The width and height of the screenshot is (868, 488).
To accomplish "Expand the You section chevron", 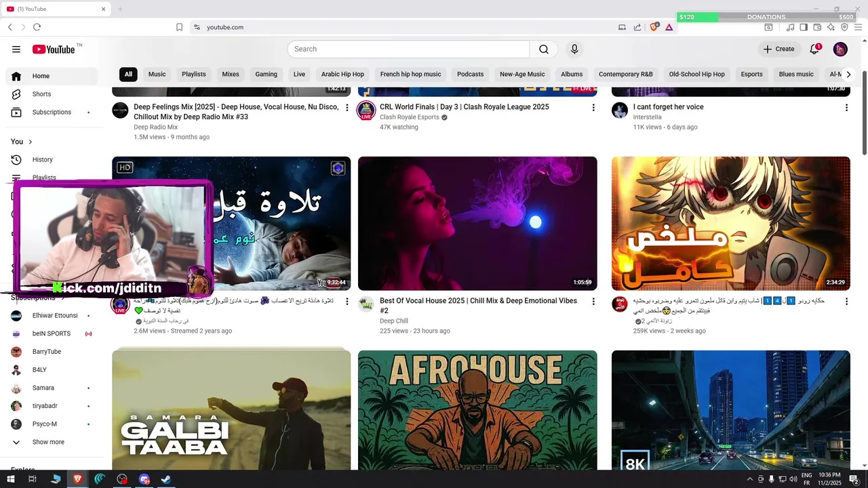I will 30,142.
